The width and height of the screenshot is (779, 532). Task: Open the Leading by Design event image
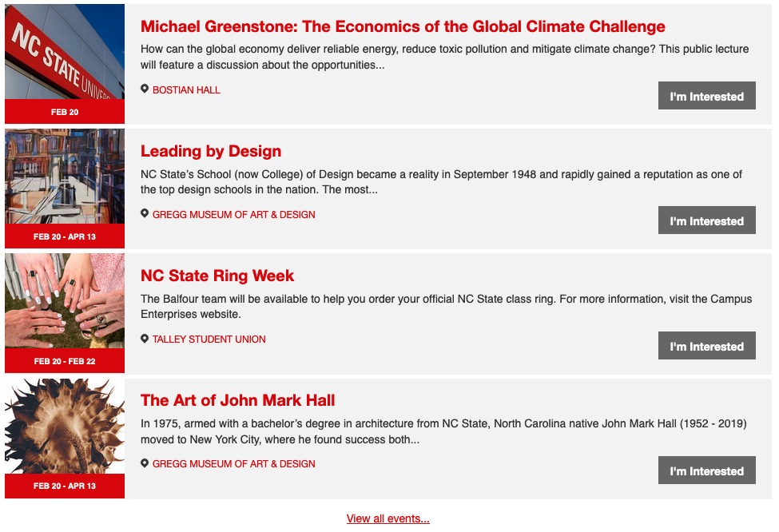point(65,177)
